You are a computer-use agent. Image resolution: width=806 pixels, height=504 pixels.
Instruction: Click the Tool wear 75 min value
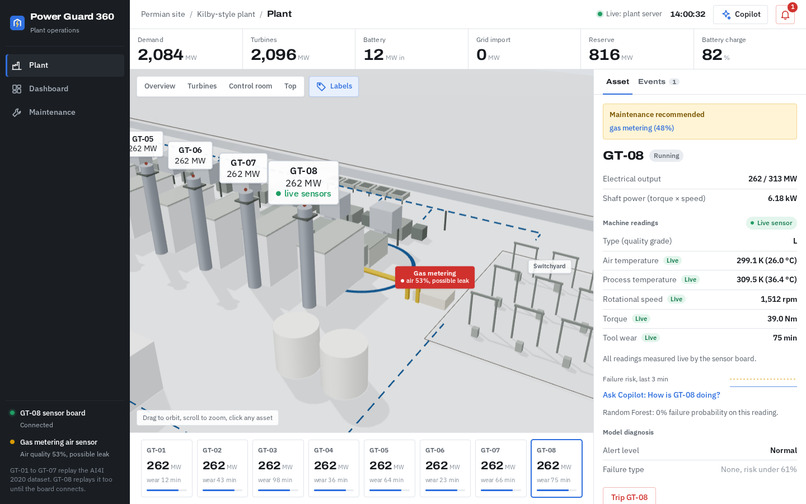[784, 338]
